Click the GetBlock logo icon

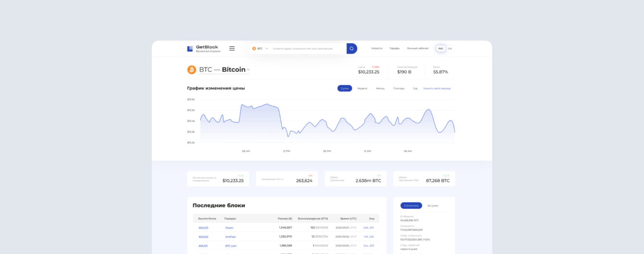click(x=190, y=48)
